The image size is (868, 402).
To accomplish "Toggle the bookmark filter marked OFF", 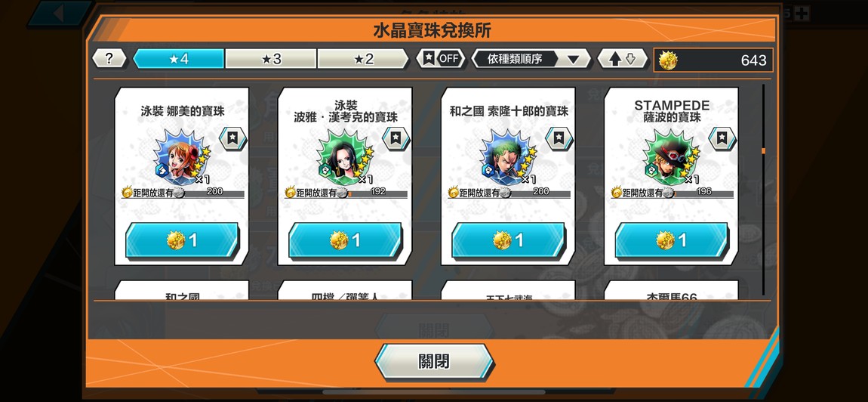I will click(x=441, y=59).
